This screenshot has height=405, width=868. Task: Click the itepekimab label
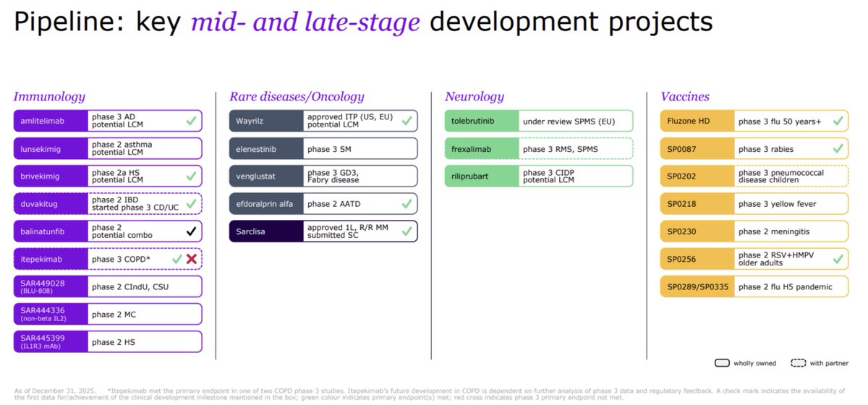(51, 259)
